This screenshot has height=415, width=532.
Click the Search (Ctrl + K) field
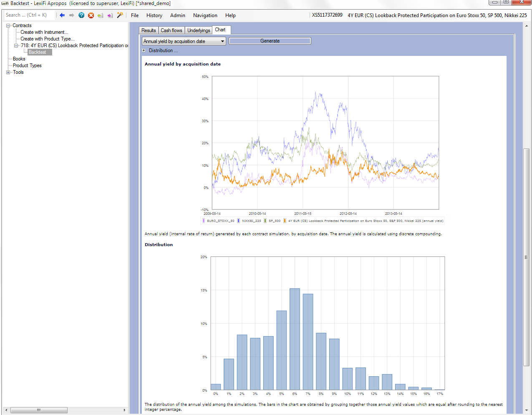click(29, 15)
